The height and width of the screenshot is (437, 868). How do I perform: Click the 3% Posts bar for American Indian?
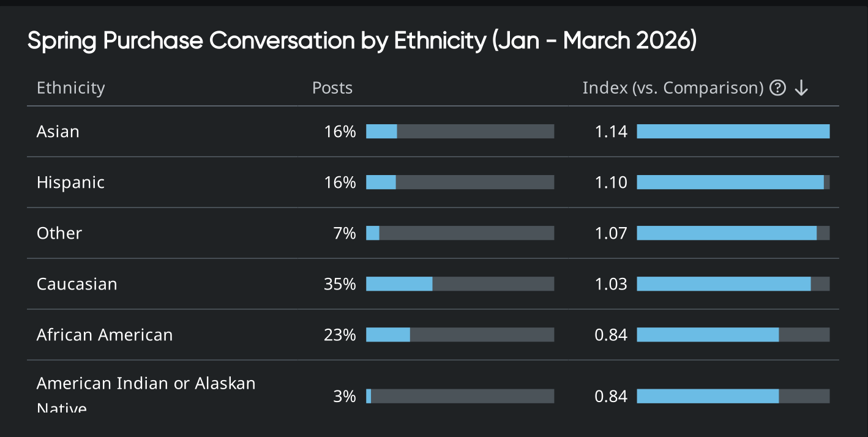459,396
